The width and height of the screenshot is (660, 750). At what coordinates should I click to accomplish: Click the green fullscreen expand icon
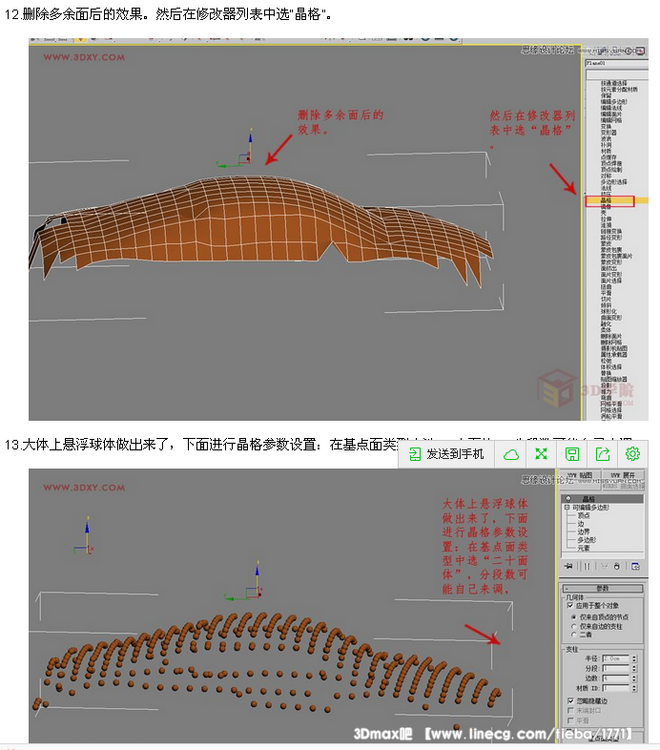541,454
